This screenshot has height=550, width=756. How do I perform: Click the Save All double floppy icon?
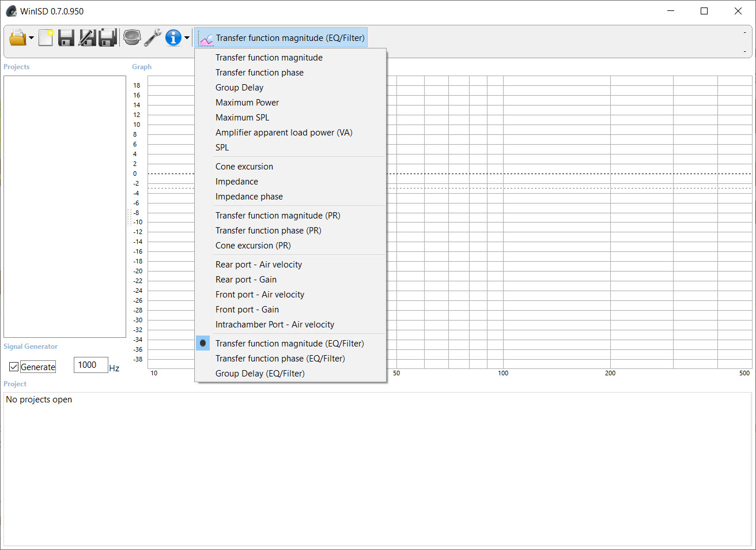(x=108, y=38)
